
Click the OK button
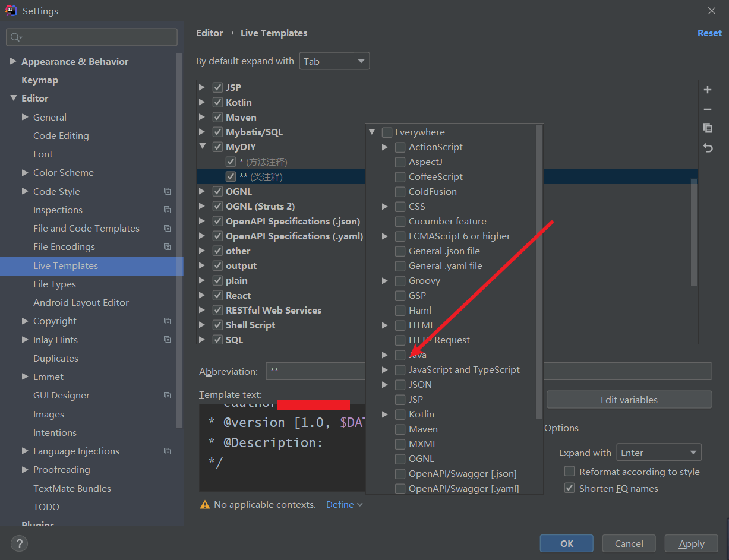click(x=566, y=543)
